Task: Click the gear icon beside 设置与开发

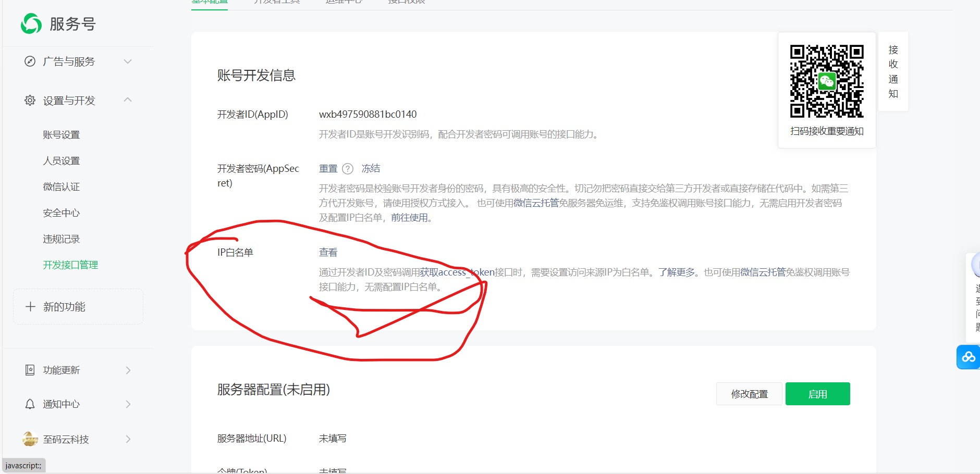Action: (30, 100)
